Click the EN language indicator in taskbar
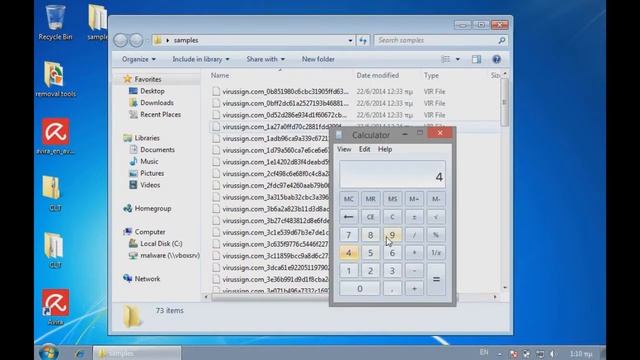Viewport: 640px width, 360px height. pyautogui.click(x=484, y=352)
